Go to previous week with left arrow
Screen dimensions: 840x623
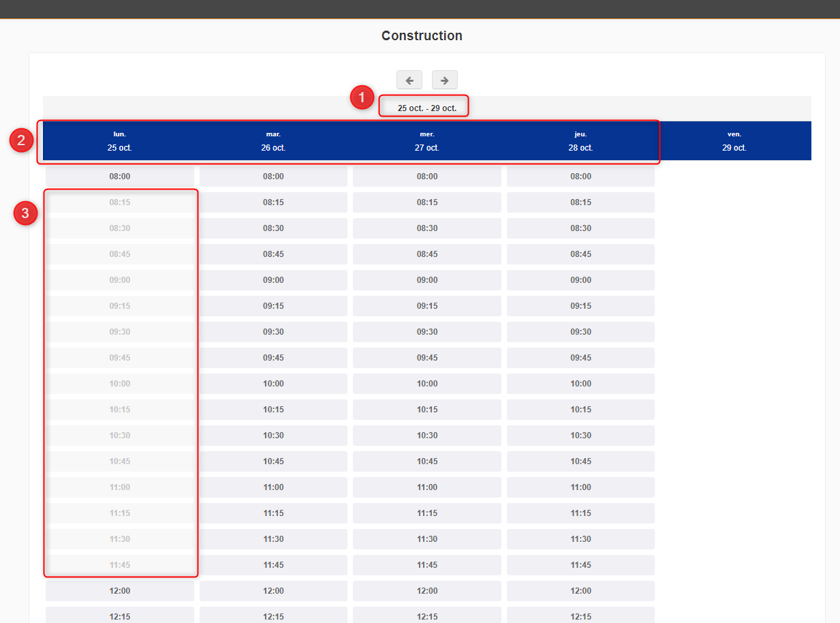pyautogui.click(x=409, y=80)
